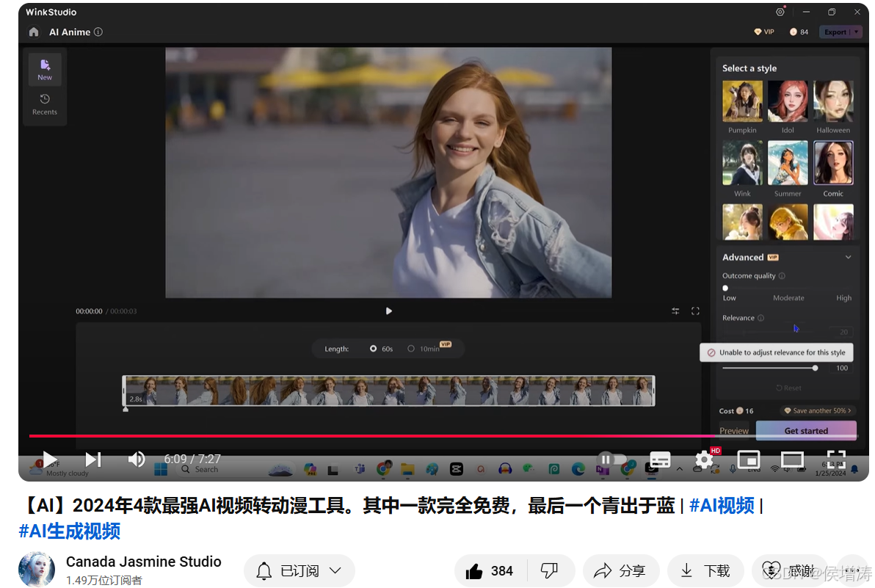Image resolution: width=875 pixels, height=588 pixels.
Task: Toggle YouTube autoplay switch
Action: 612,460
